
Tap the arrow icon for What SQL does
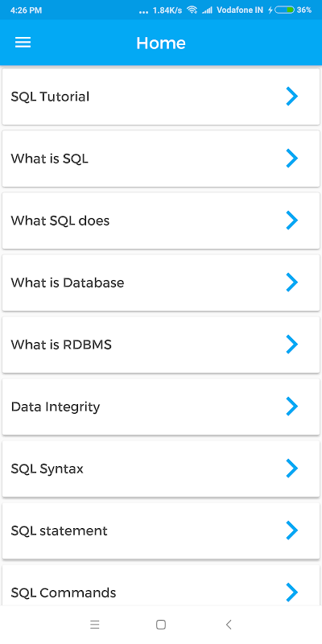291,221
